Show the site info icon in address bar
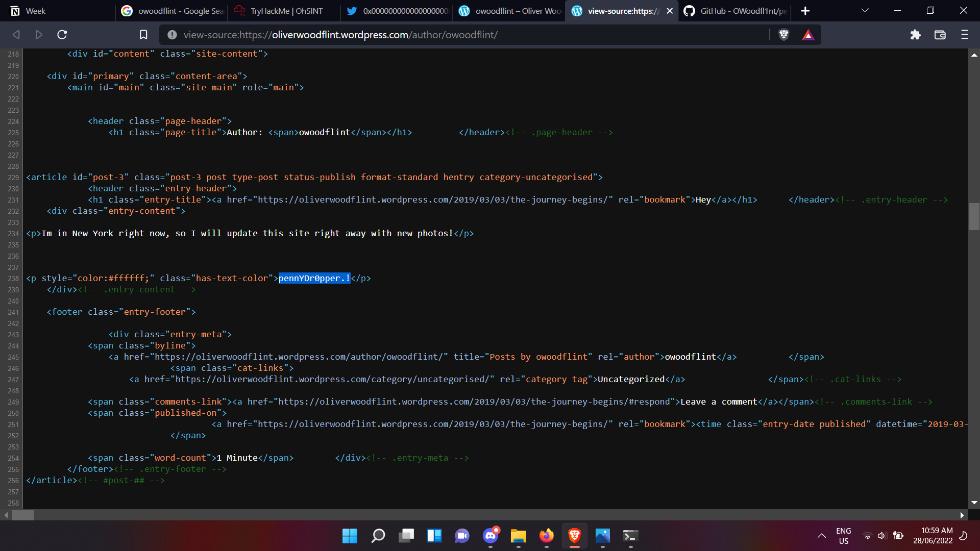The image size is (980, 551). 172,35
